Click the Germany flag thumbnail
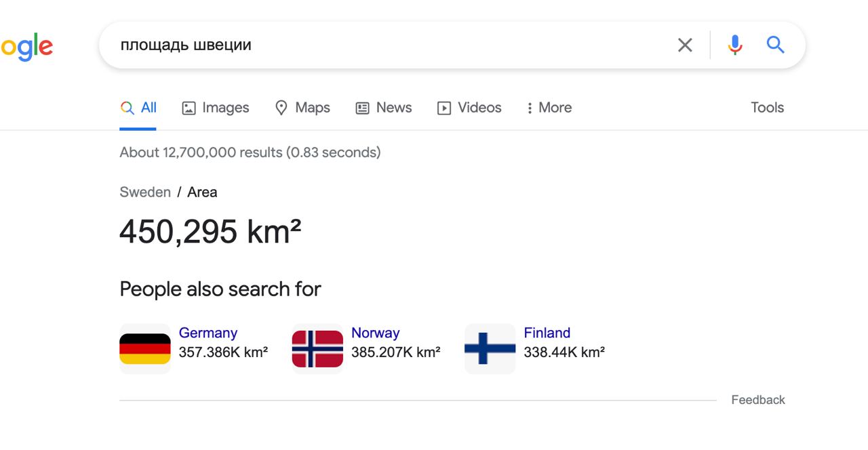868x450 pixels. tap(145, 348)
